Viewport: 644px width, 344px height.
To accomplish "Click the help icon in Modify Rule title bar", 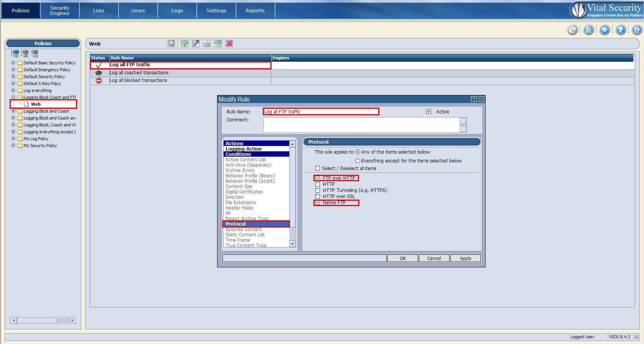I will (x=474, y=99).
